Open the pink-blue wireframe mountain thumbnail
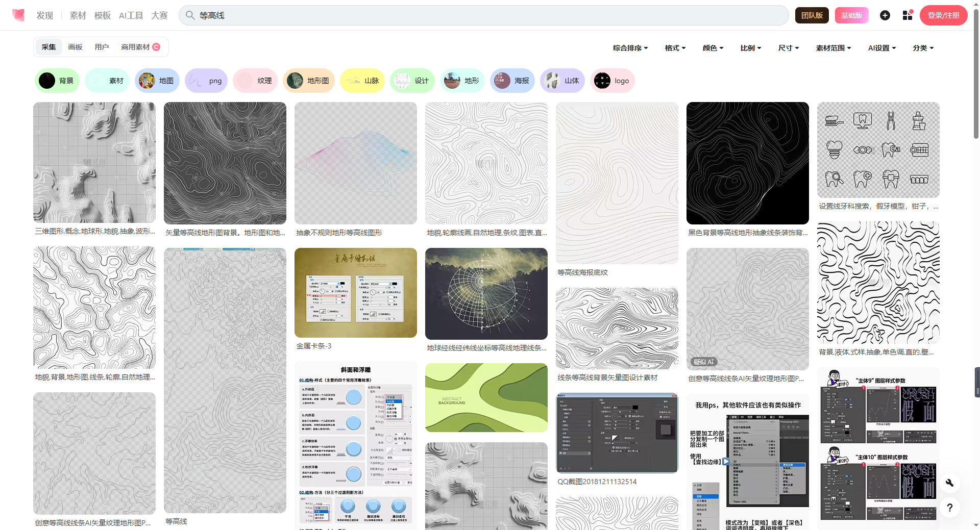The width and height of the screenshot is (980, 530). click(x=356, y=163)
